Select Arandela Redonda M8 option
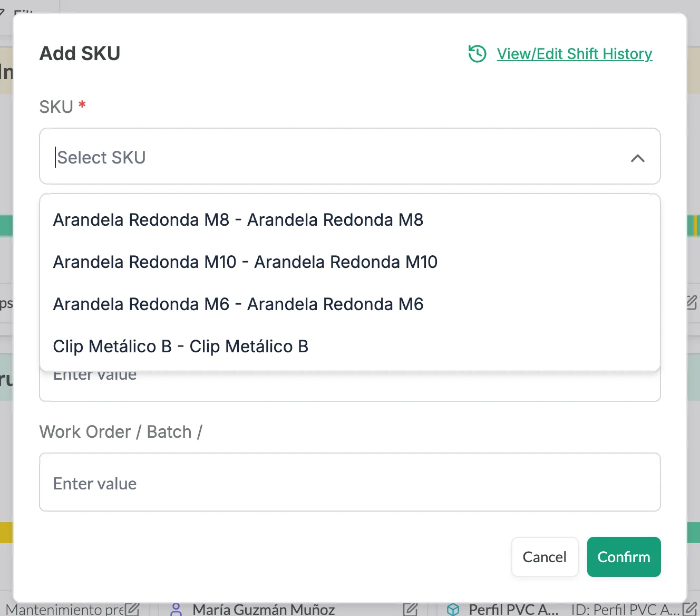Viewport: 700px width, 616px height. pos(350,220)
